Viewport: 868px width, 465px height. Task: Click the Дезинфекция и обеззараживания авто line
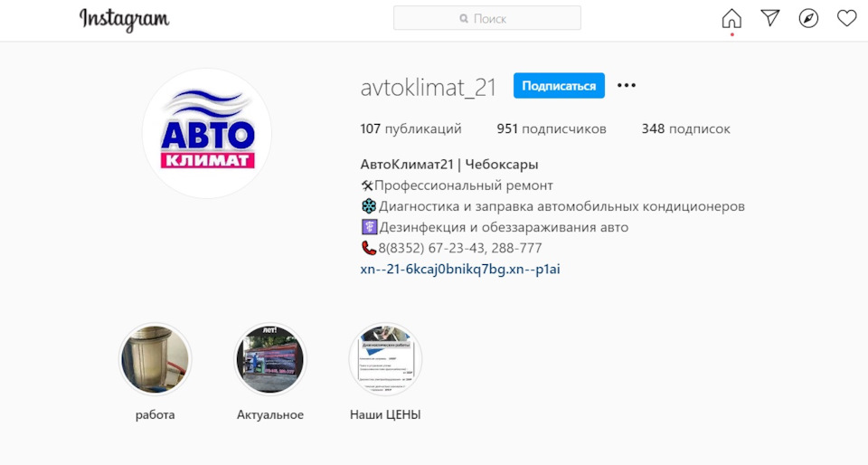click(x=495, y=227)
